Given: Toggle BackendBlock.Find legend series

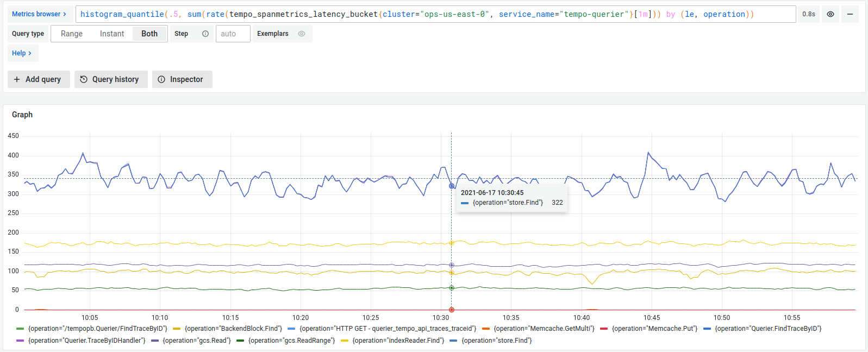Looking at the screenshot, I should click(233, 329).
